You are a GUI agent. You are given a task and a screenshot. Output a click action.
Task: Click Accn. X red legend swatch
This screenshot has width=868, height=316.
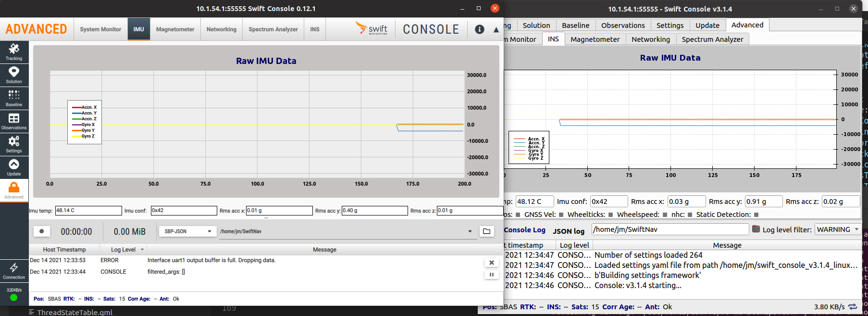76,107
